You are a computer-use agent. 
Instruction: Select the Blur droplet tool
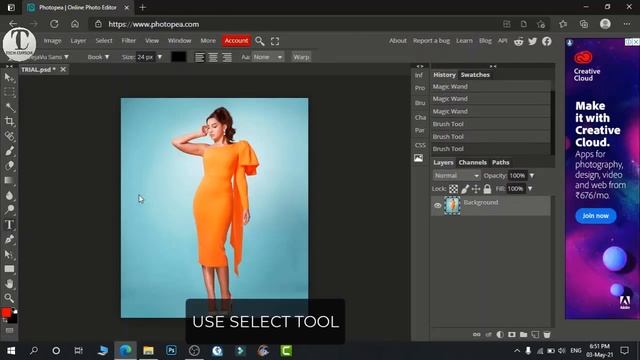point(9,195)
